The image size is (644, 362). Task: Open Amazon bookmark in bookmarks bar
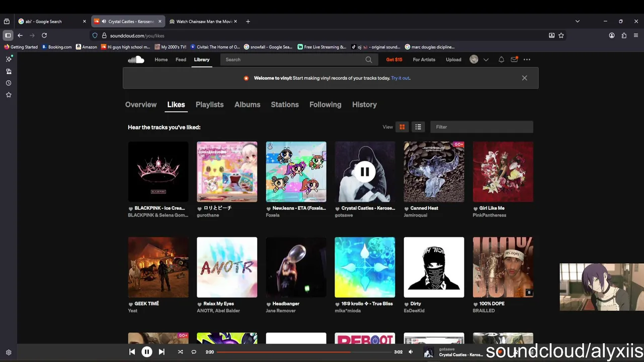click(x=86, y=47)
